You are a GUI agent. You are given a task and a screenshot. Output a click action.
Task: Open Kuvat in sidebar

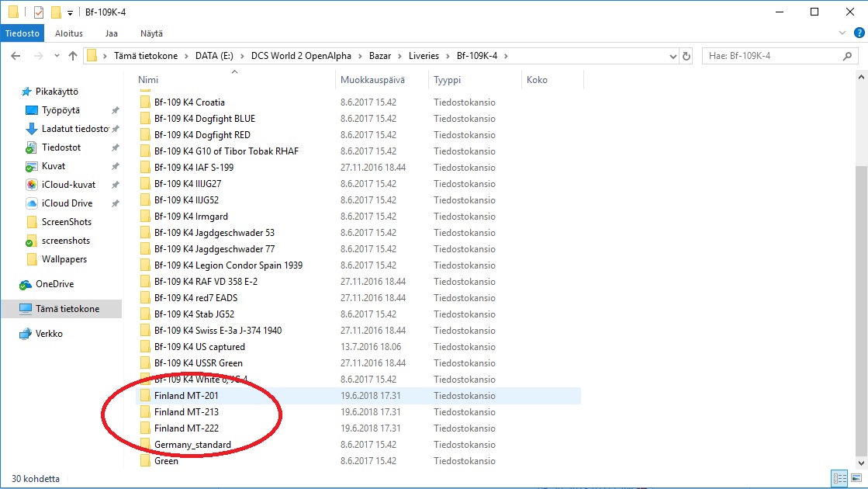click(54, 166)
